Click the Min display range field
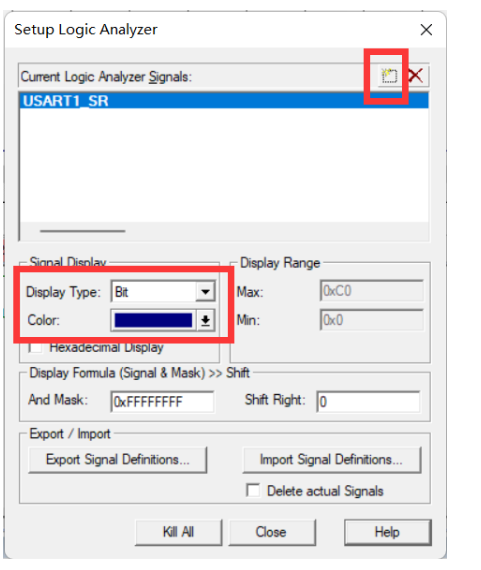The width and height of the screenshot is (481, 570). pyautogui.click(x=372, y=320)
